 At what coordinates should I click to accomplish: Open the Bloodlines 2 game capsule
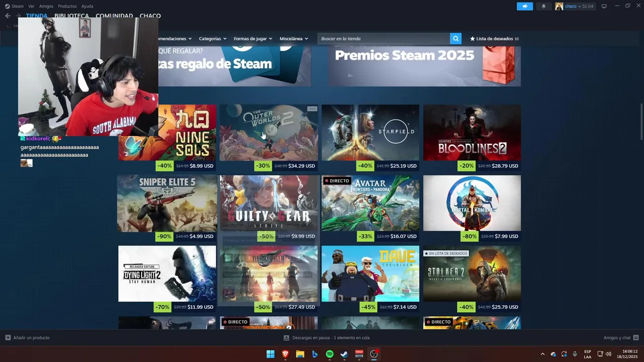pos(472,133)
